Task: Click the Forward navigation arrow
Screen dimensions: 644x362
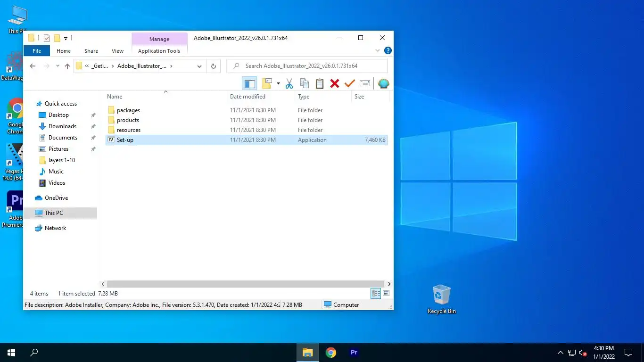Action: [x=46, y=66]
